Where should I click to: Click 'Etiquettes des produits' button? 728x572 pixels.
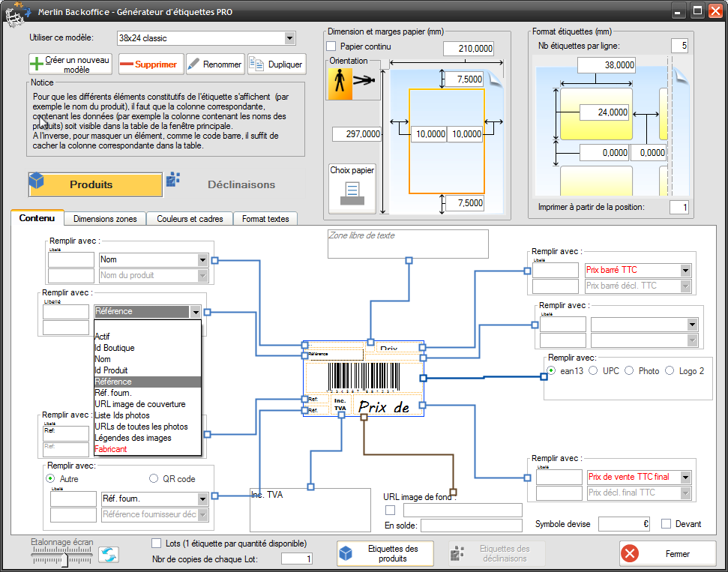[x=385, y=553]
